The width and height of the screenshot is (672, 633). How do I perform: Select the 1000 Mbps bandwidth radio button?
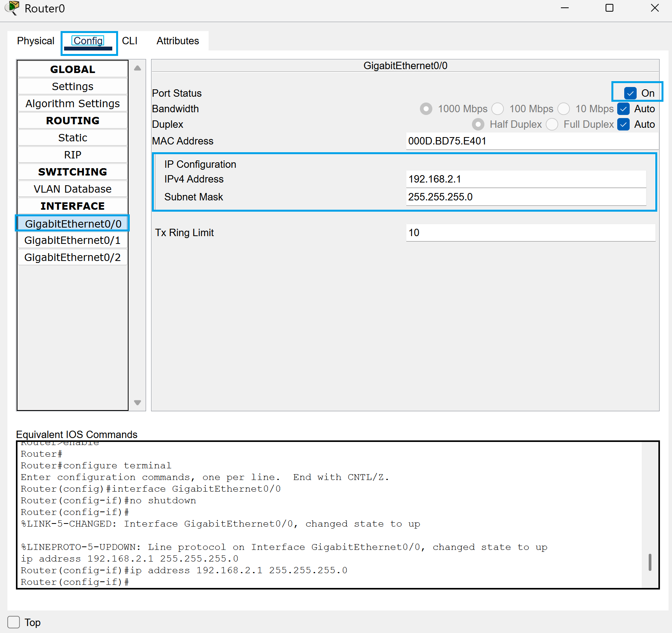pyautogui.click(x=426, y=109)
